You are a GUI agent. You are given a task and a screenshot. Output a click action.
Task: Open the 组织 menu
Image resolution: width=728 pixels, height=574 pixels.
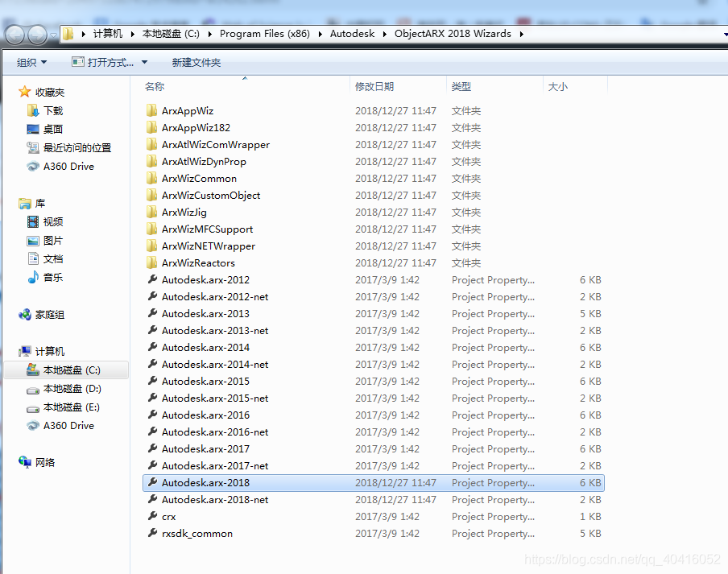tap(31, 62)
